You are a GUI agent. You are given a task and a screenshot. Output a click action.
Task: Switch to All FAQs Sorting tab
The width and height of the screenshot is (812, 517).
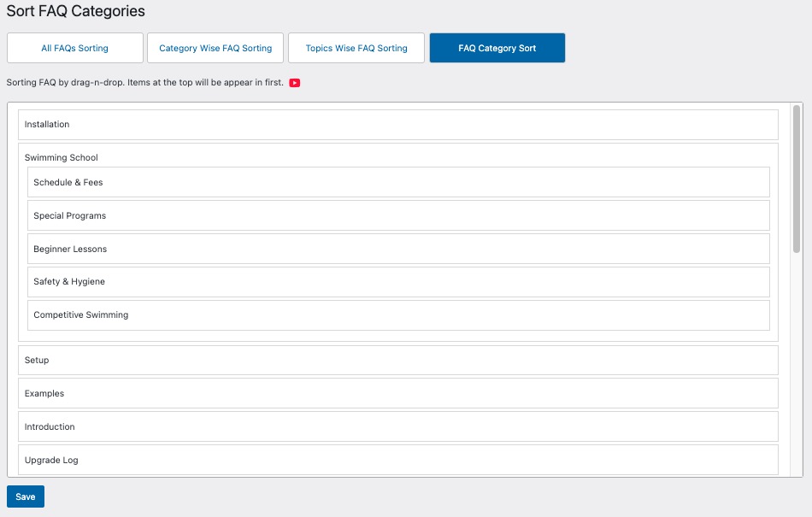pos(75,48)
